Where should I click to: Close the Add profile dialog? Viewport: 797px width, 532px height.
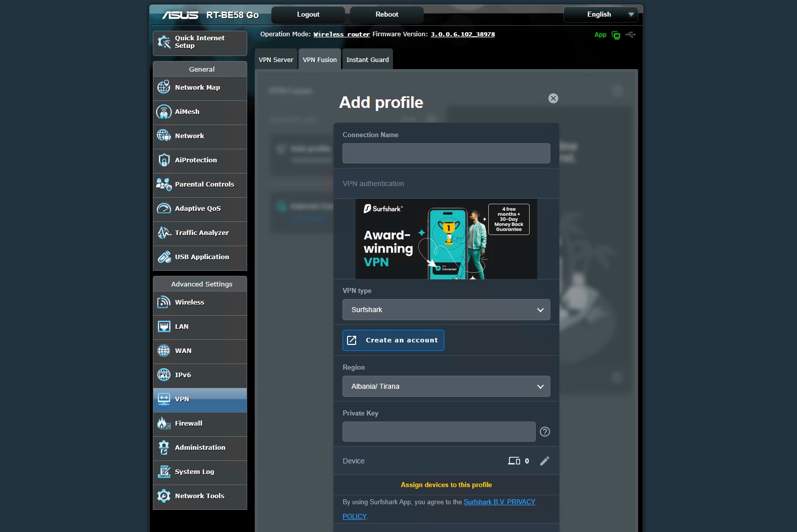coord(553,98)
